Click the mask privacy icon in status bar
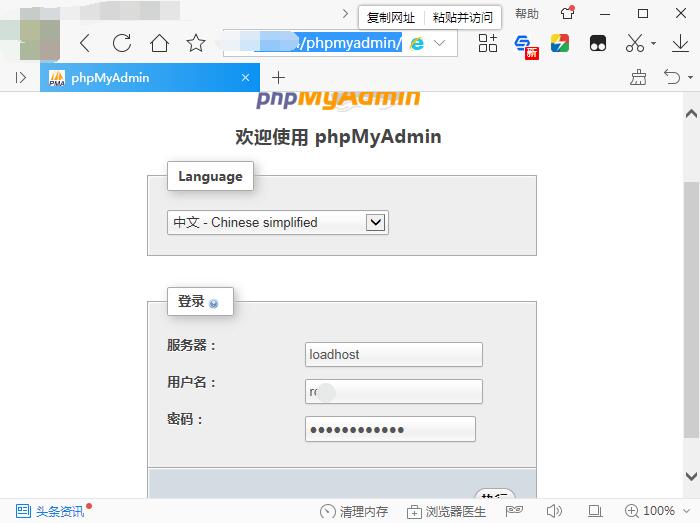 pyautogui.click(x=514, y=510)
